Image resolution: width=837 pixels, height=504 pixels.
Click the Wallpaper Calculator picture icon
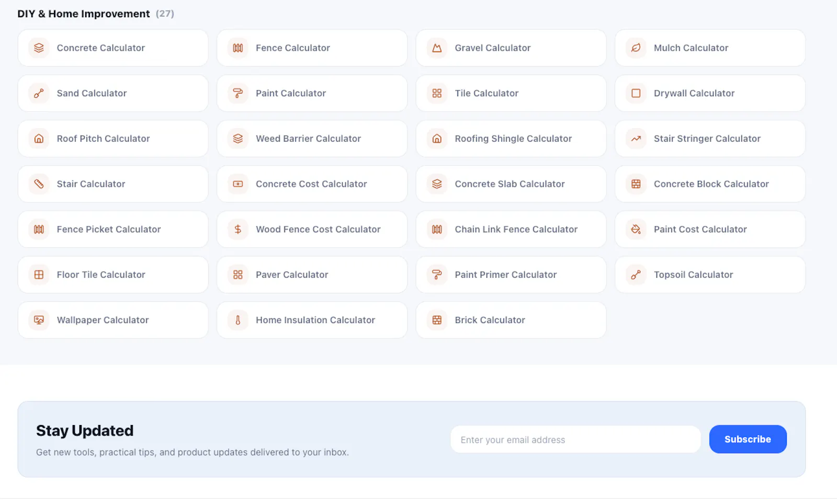click(x=39, y=320)
